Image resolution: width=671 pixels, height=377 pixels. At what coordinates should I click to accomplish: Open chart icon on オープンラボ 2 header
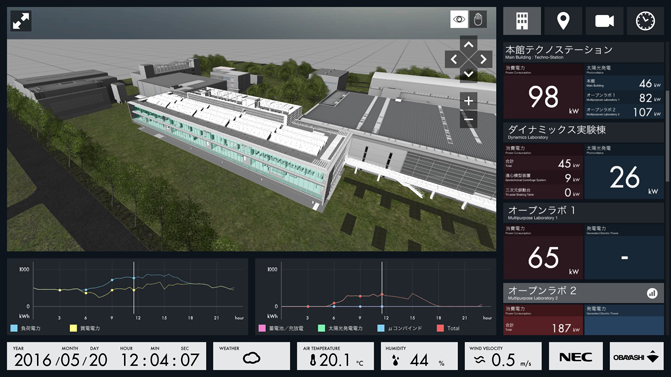tap(652, 293)
